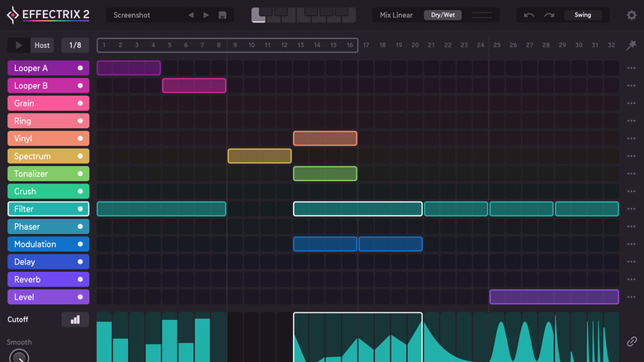644x362 pixels.
Task: Click the save preset floppy disk icon
Action: pos(222,15)
